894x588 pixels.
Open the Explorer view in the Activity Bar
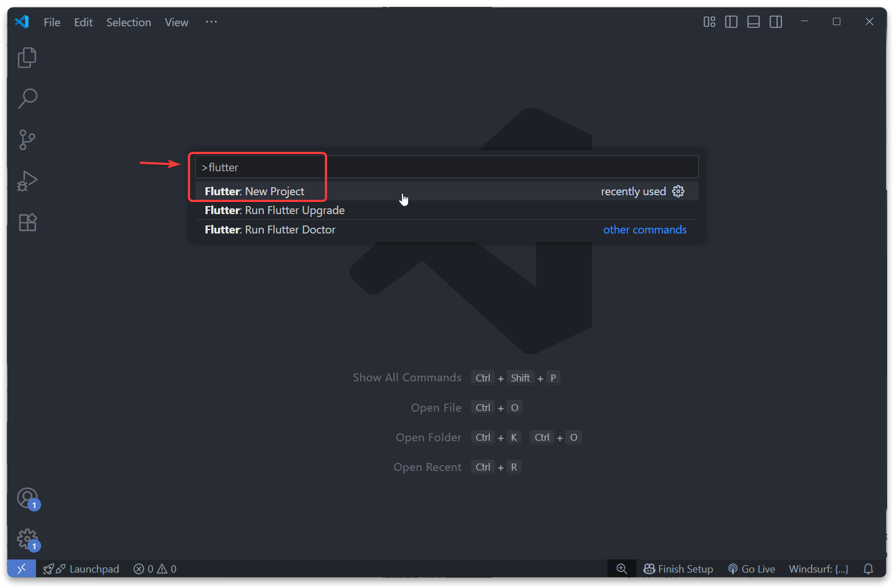click(x=27, y=57)
